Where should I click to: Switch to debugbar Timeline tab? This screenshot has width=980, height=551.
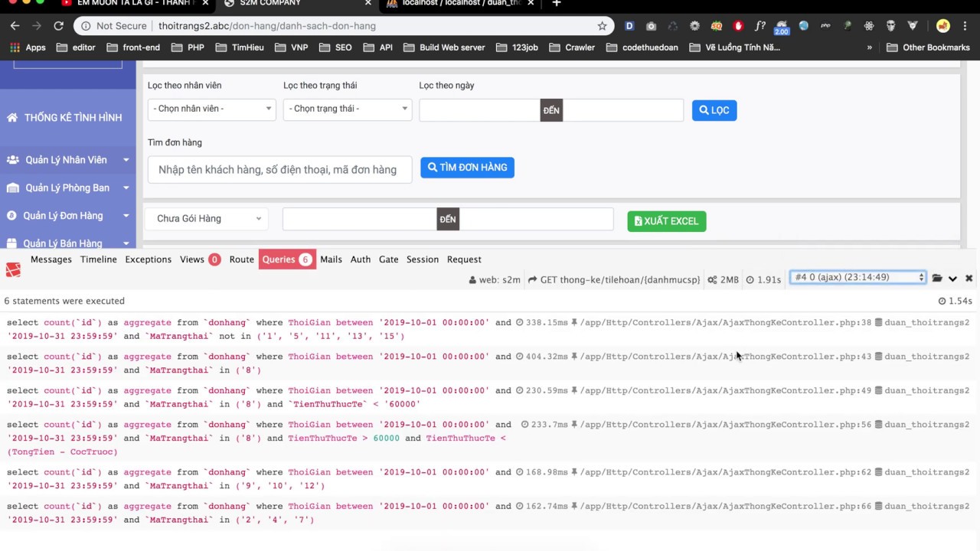[99, 259]
